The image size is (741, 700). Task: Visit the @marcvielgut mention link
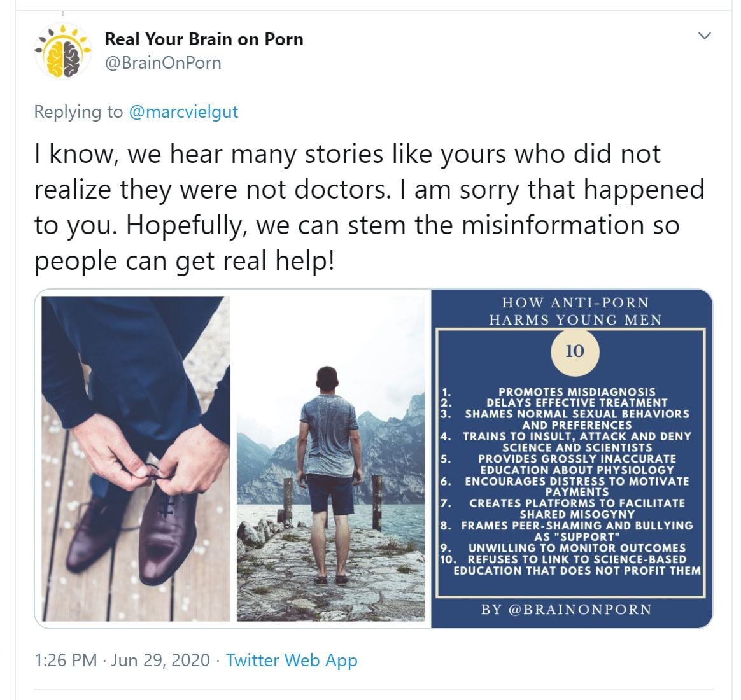click(183, 112)
